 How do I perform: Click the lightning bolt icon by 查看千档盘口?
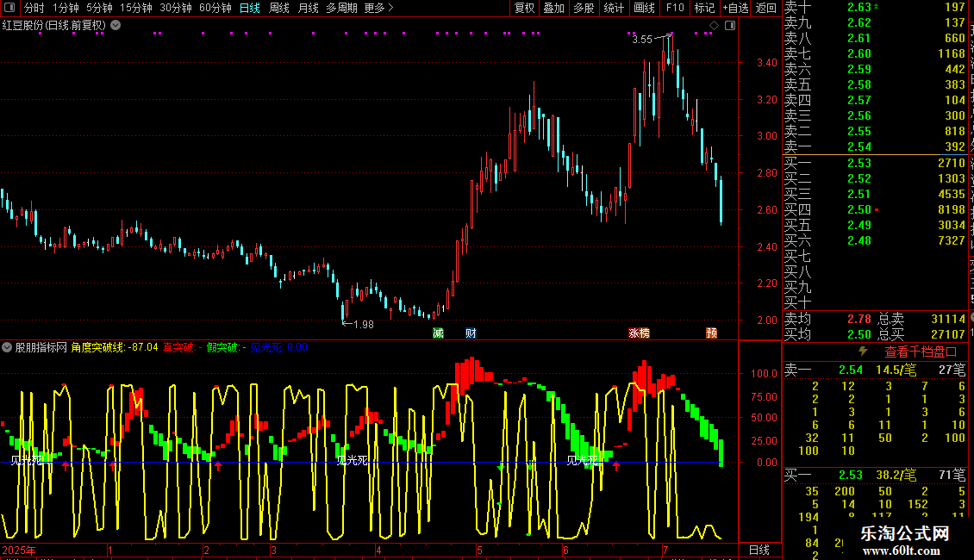[x=863, y=352]
